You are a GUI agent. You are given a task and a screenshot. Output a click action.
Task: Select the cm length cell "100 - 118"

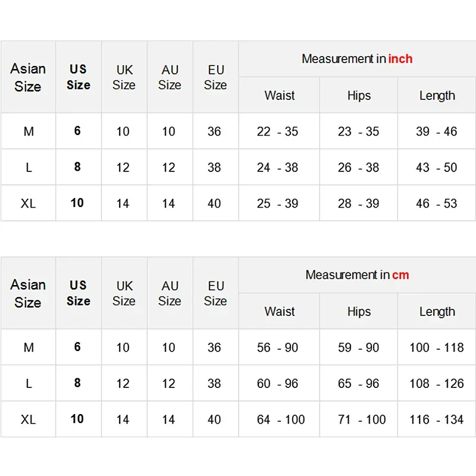(437, 347)
